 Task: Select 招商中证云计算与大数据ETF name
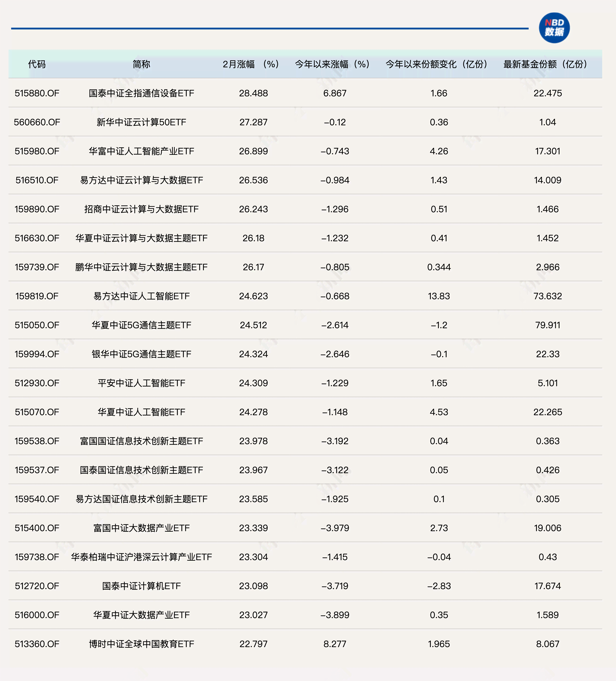coord(142,209)
